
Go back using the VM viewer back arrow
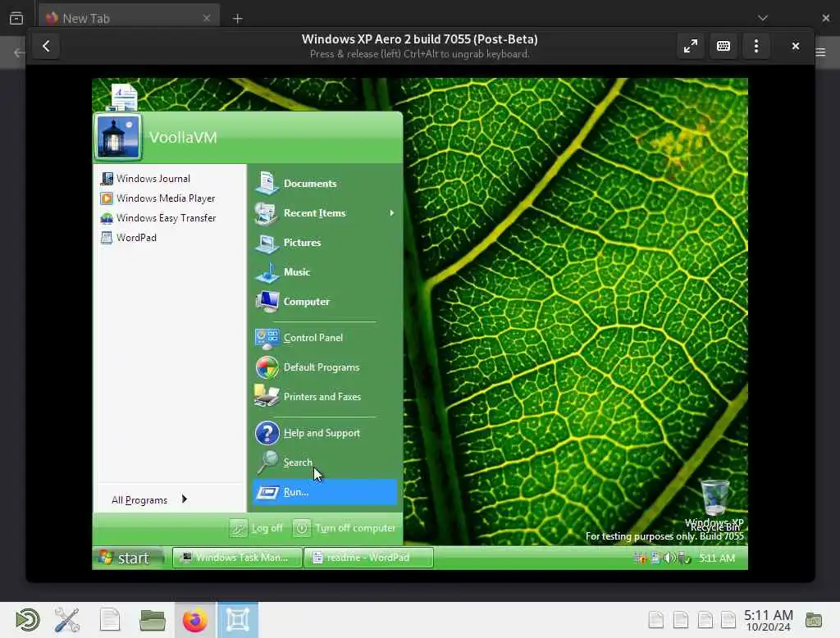pyautogui.click(x=46, y=46)
